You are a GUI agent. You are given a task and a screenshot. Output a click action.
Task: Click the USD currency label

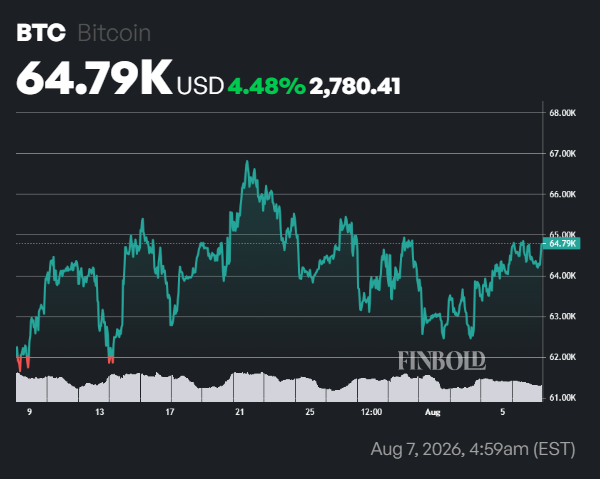click(x=200, y=86)
